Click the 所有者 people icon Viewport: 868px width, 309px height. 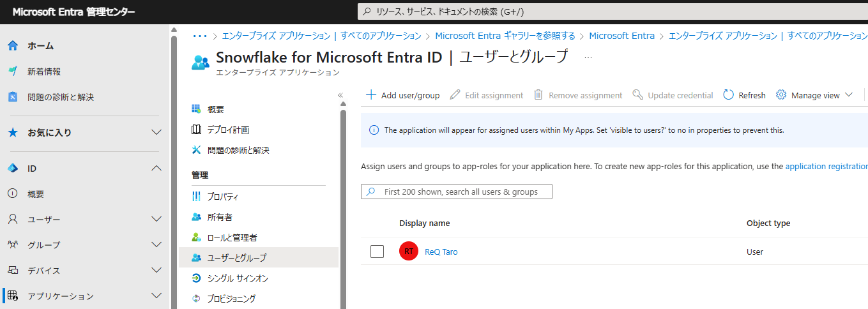pos(197,217)
